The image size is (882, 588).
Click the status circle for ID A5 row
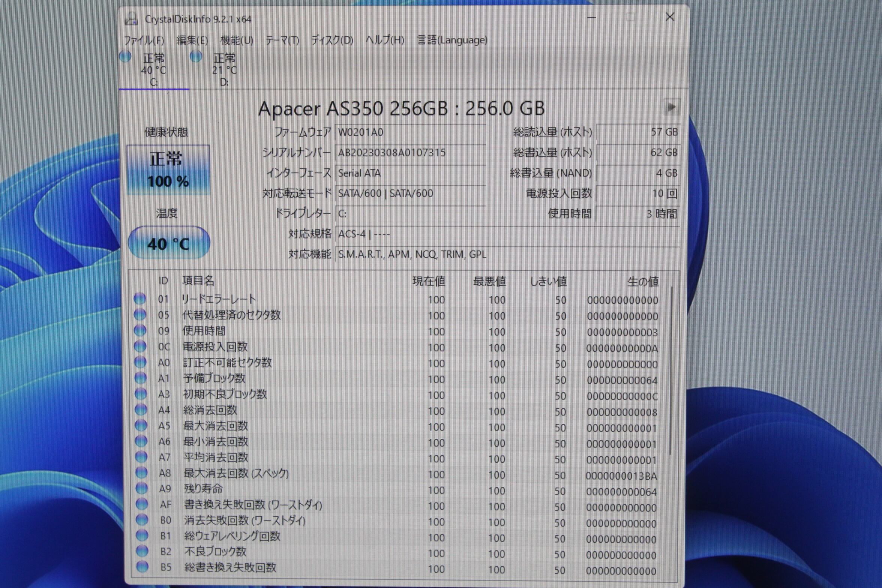pos(141,425)
